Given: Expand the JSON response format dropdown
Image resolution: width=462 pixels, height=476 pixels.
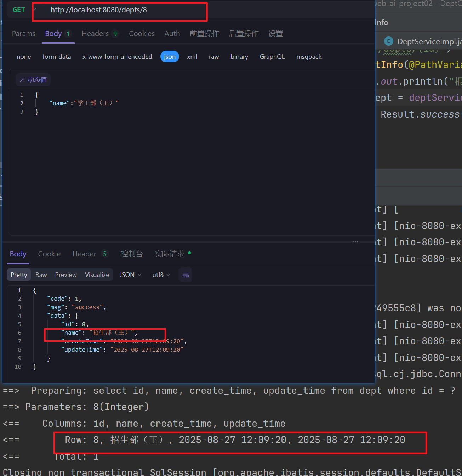Looking at the screenshot, I should (x=130, y=275).
